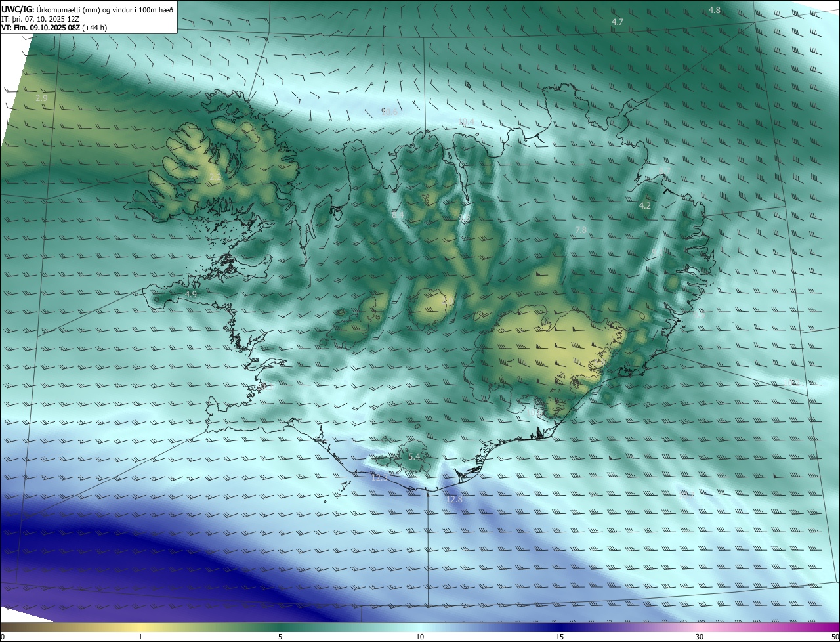The width and height of the screenshot is (840, 642).
Task: Click the valid time line 'VT: Fim. 09.10.2025 08Z (+44 h)'
Action: coord(54,28)
